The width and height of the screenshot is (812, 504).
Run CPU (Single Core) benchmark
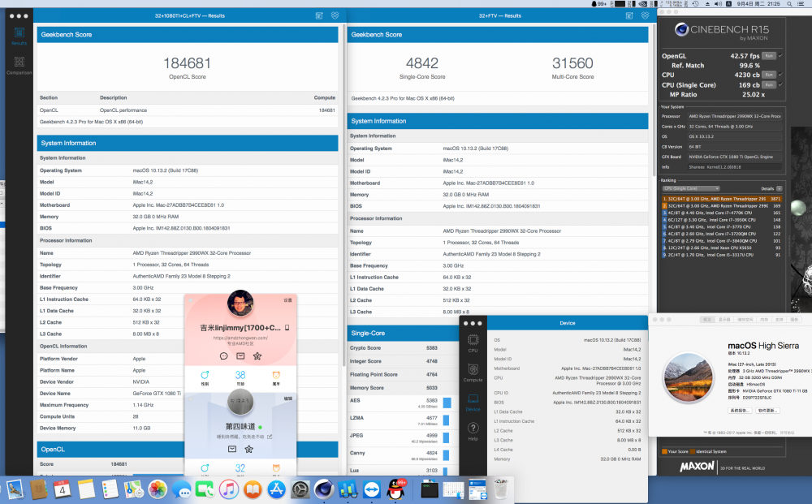769,84
